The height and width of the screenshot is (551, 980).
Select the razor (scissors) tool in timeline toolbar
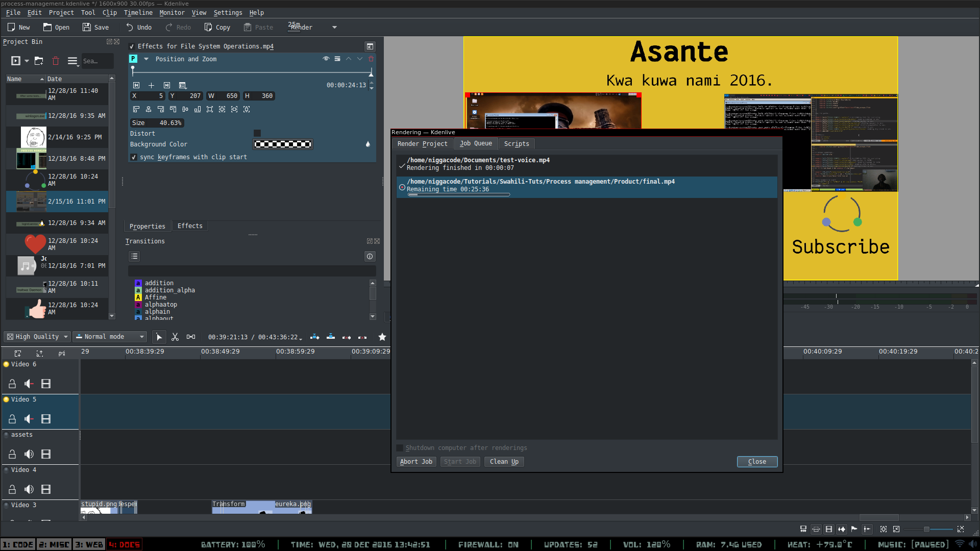(x=175, y=337)
